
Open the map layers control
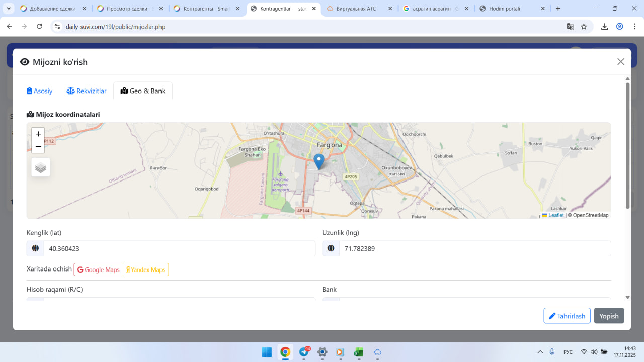[41, 167]
